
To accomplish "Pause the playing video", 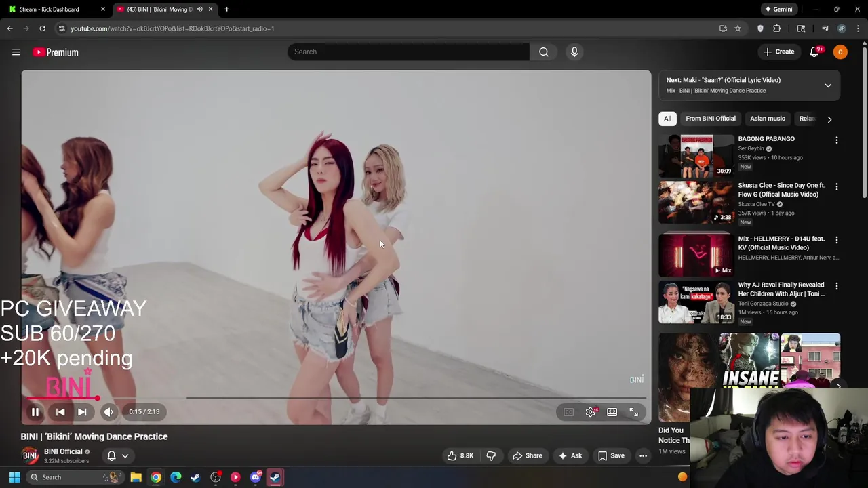I will coord(35,411).
